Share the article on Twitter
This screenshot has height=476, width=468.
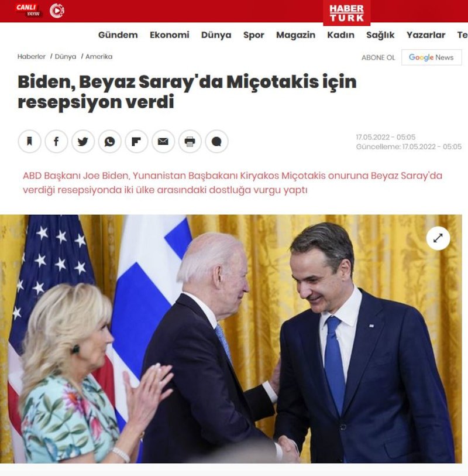(x=83, y=142)
